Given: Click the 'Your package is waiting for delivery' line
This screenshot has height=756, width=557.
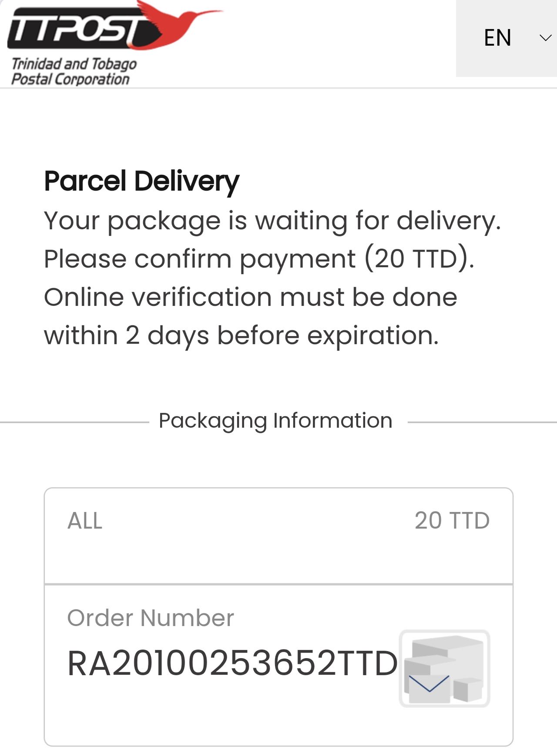Looking at the screenshot, I should (x=272, y=221).
